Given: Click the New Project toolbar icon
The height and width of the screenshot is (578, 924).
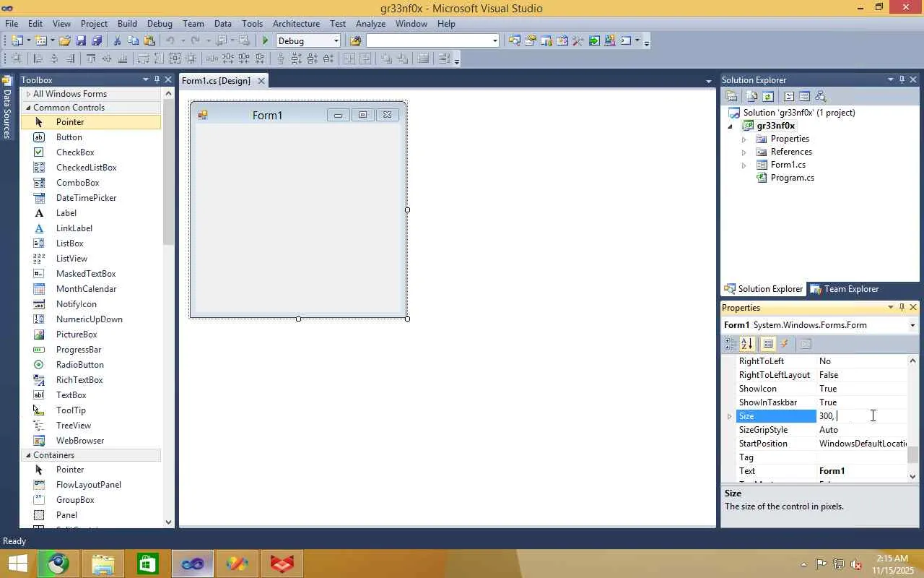Looking at the screenshot, I should pyautogui.click(x=17, y=41).
